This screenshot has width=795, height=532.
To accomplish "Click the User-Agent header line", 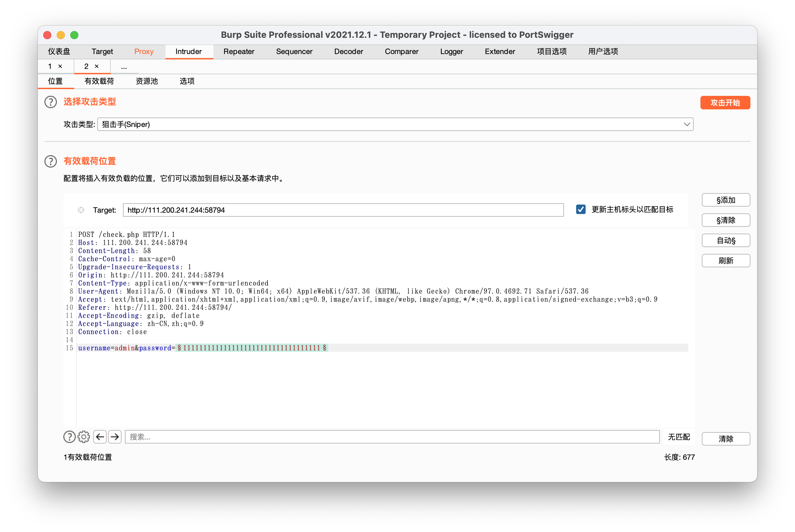I will click(333, 292).
